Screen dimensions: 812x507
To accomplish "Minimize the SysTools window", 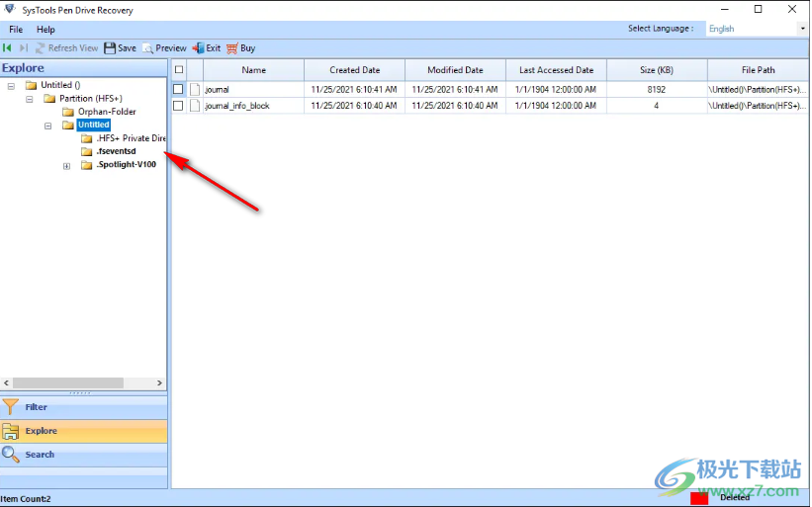I will [x=725, y=9].
